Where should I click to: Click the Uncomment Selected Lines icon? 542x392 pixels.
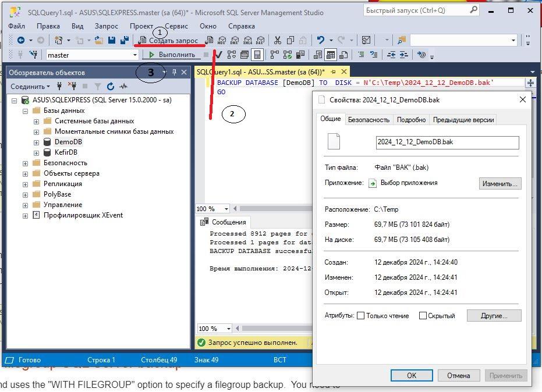(374, 55)
